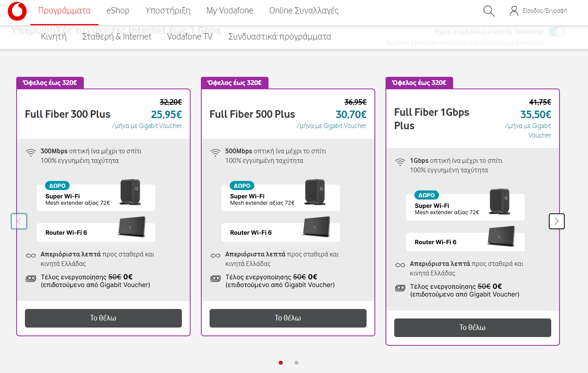Switch to the Κινητή submenu tab
Screen dimensions: 588x373
[x=54, y=37]
